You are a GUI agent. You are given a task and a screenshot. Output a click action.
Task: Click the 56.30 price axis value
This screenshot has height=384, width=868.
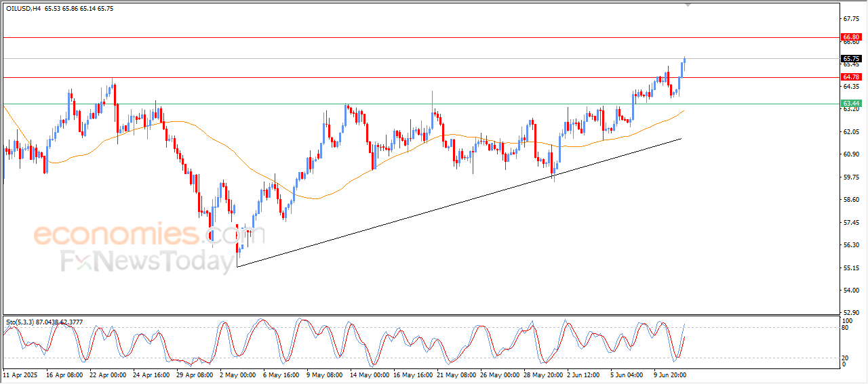click(x=851, y=245)
